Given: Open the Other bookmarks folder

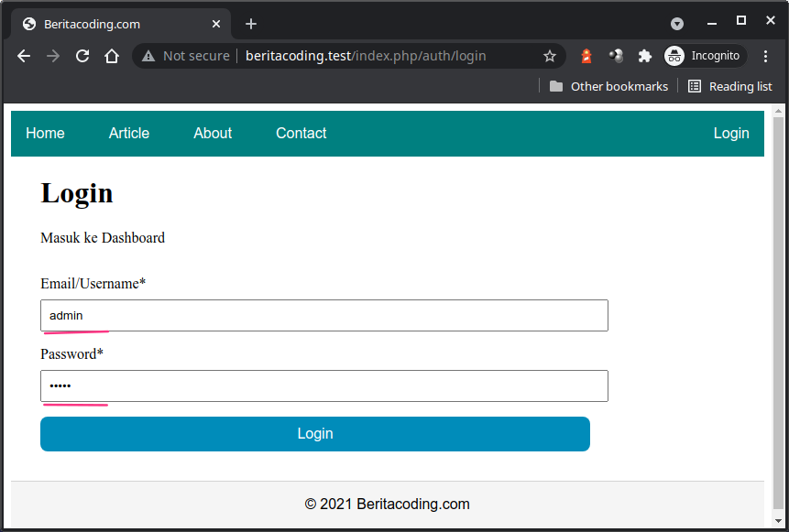Looking at the screenshot, I should [608, 86].
